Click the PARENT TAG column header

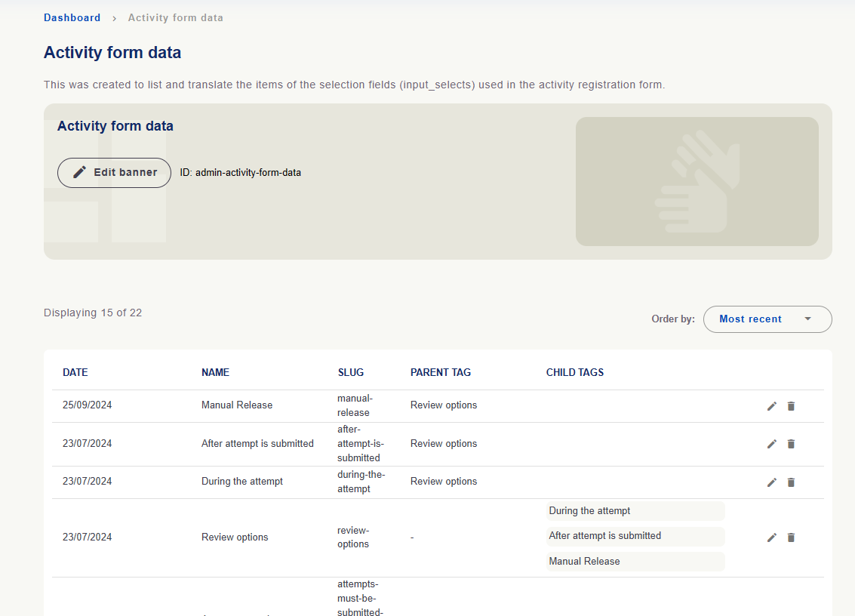point(441,373)
